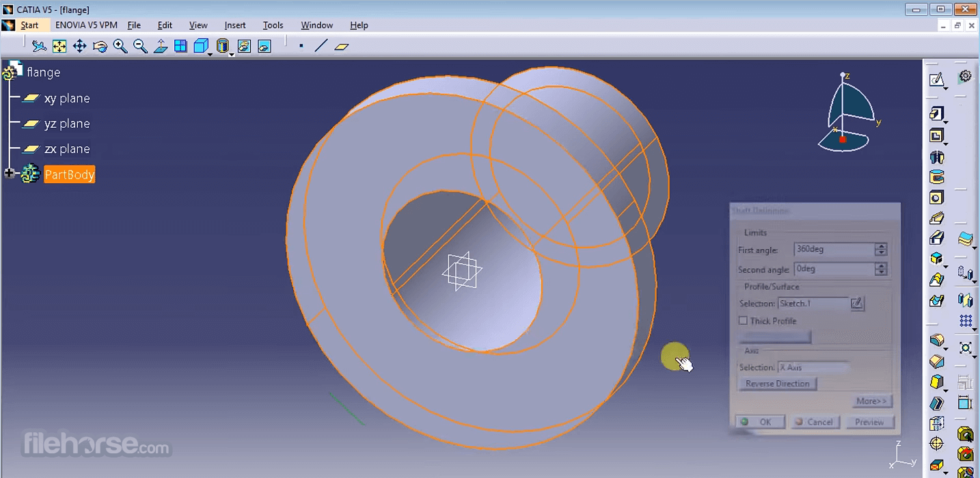This screenshot has width=980, height=478.
Task: Click the gear icon in right toolbar
Action: 965,77
